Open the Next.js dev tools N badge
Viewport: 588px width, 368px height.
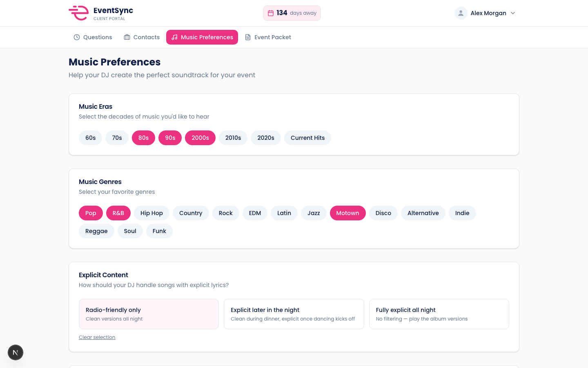click(16, 352)
